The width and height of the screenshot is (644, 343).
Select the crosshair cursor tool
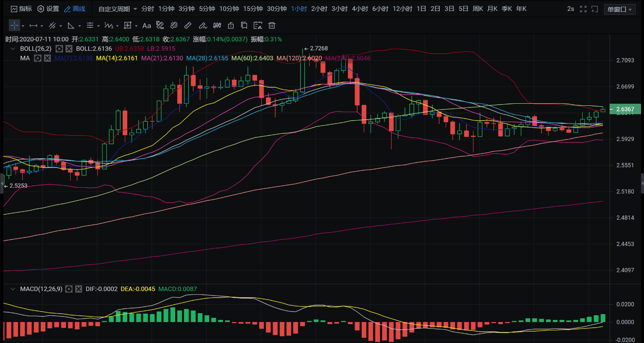coord(14,26)
